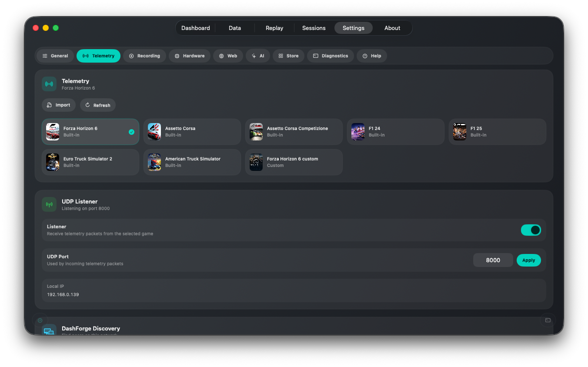Click the Refresh button
Image resolution: width=588 pixels, height=367 pixels.
pyautogui.click(x=98, y=105)
